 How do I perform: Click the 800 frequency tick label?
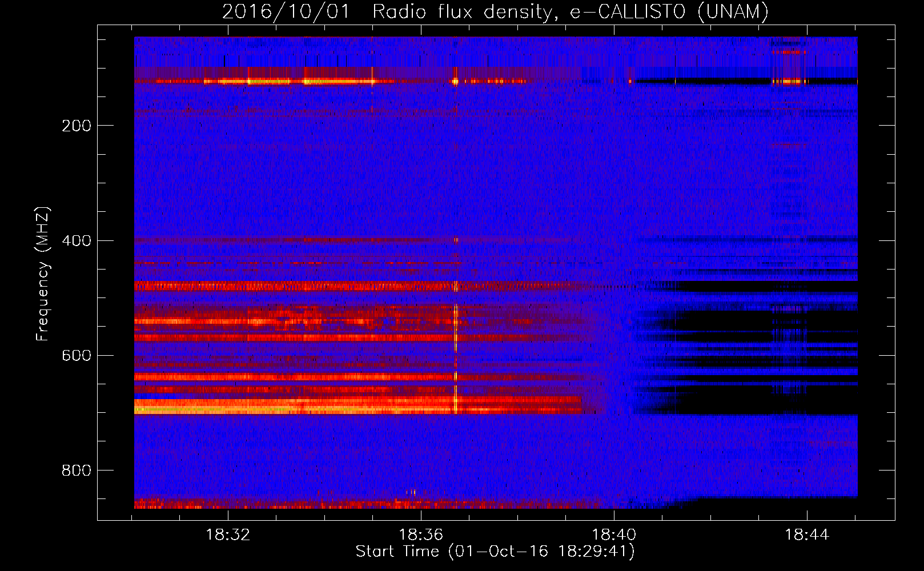tap(77, 471)
